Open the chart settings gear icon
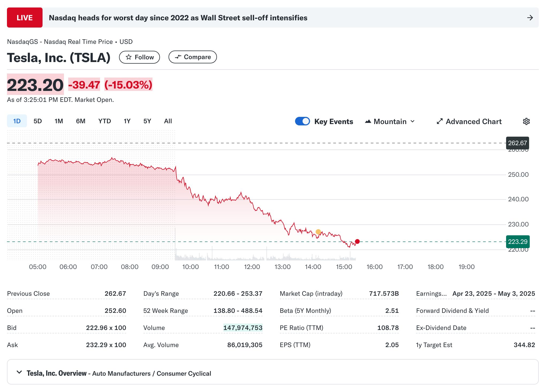 click(x=526, y=121)
